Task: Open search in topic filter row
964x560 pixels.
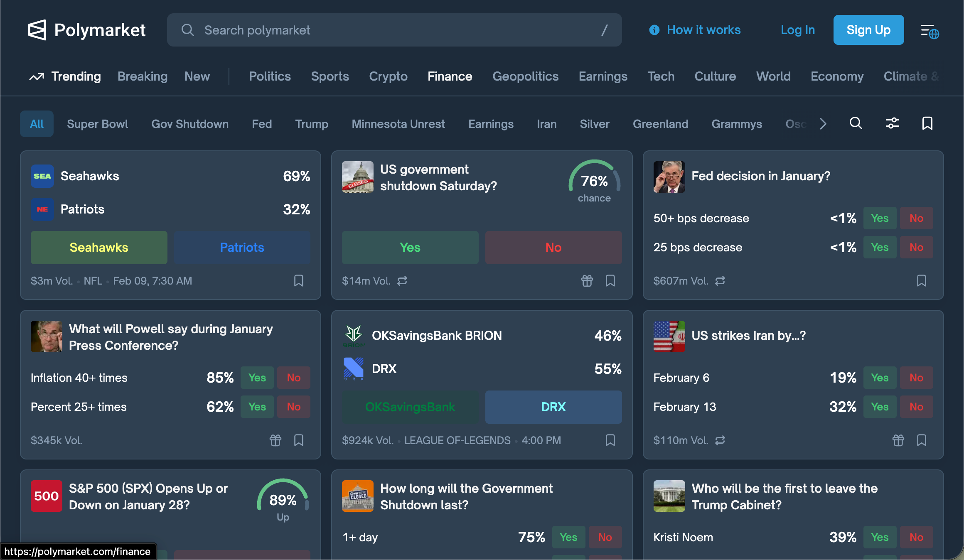Action: tap(856, 123)
